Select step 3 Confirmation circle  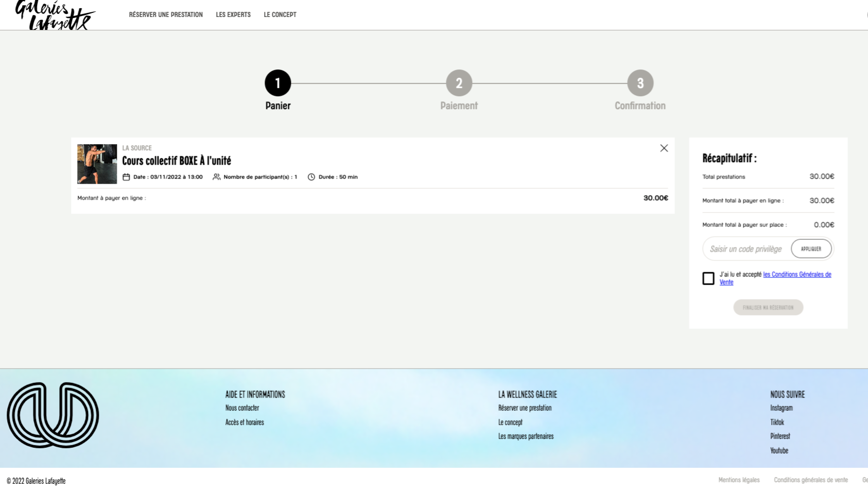click(x=640, y=83)
